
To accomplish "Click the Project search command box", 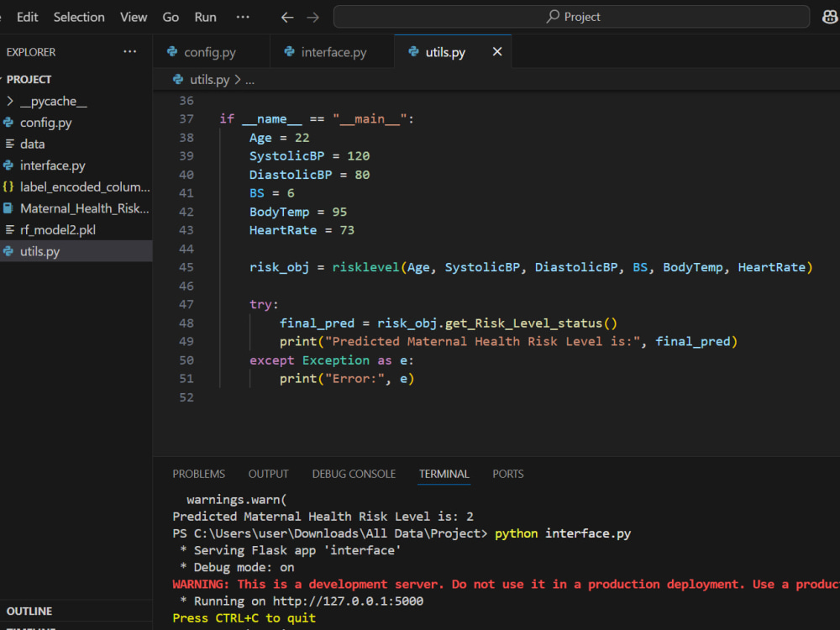I will (x=571, y=17).
